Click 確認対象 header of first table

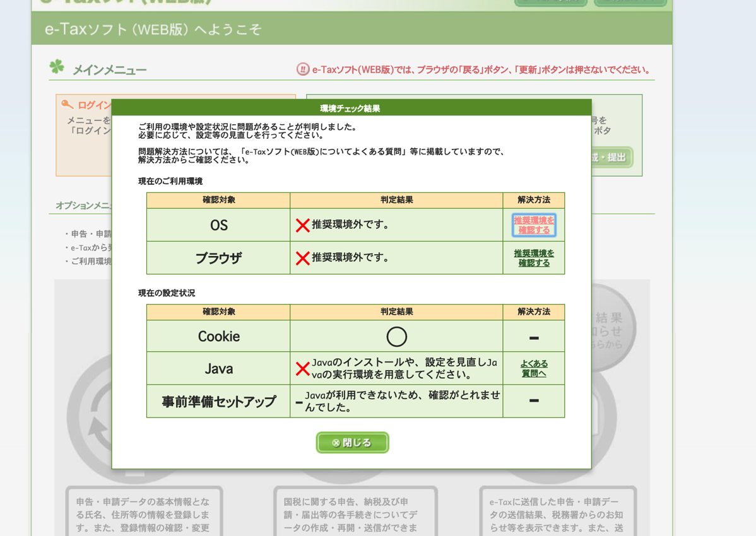218,200
